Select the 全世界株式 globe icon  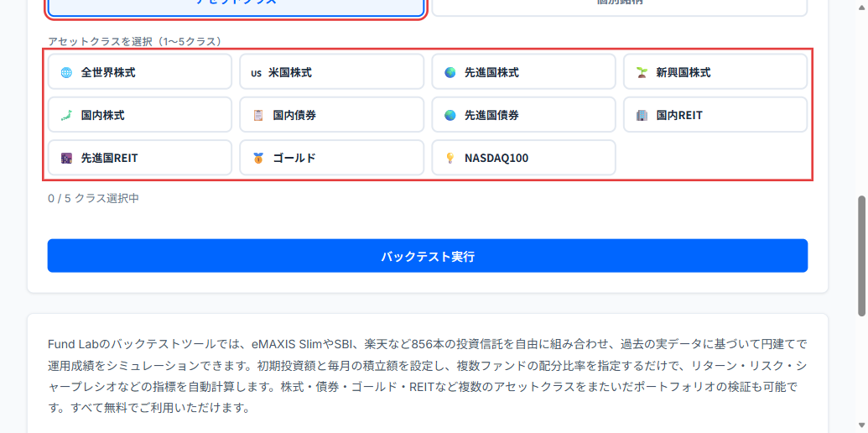point(66,72)
